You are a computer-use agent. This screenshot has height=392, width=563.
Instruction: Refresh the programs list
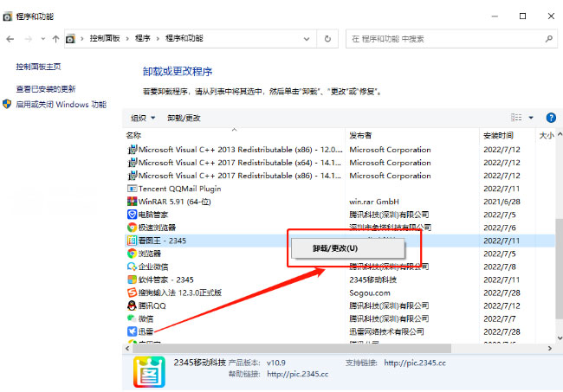(x=327, y=39)
